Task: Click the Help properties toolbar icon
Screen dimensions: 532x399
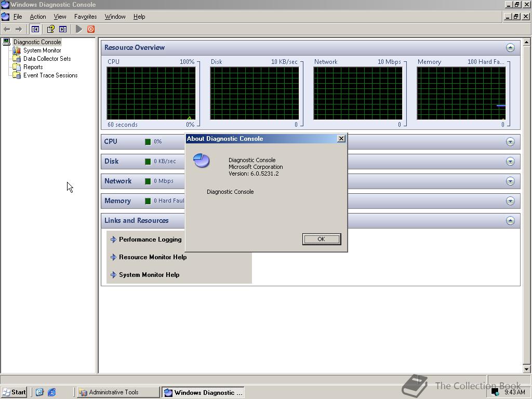Action: [50, 29]
